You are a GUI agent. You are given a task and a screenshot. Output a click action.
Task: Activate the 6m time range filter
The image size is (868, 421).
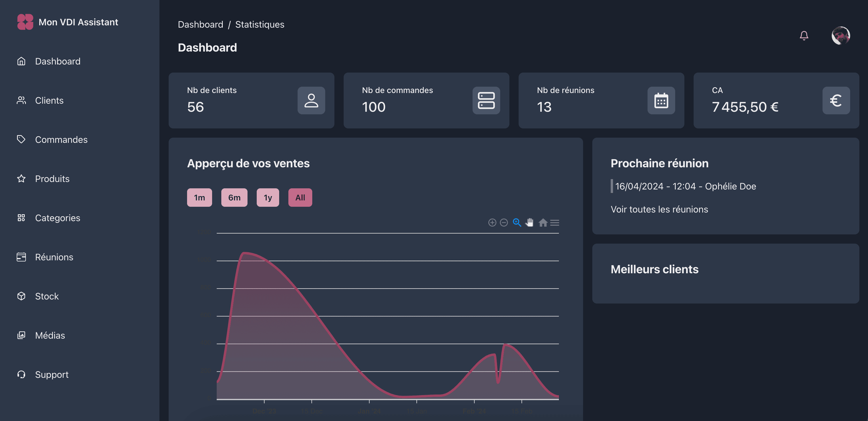[234, 198]
